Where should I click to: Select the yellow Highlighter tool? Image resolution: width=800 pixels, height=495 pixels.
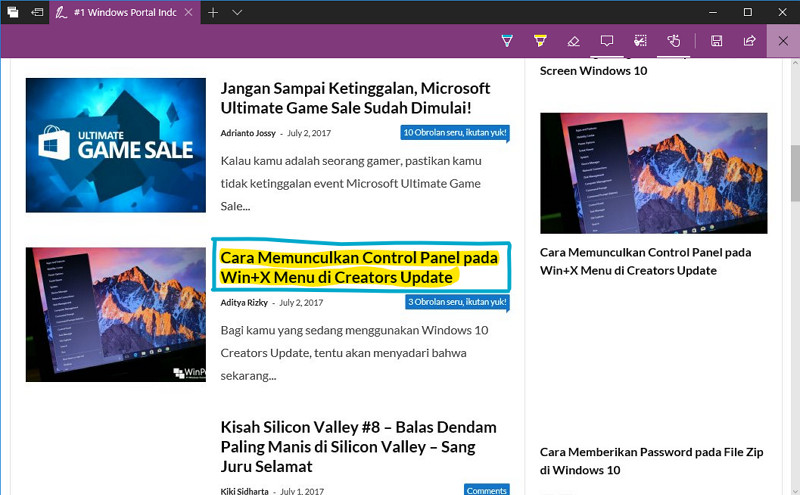coord(540,41)
